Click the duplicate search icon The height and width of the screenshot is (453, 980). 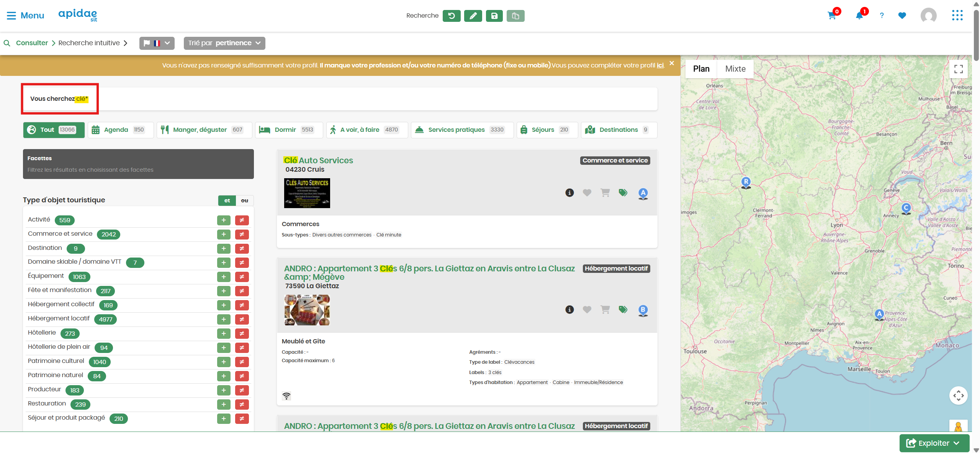point(515,16)
